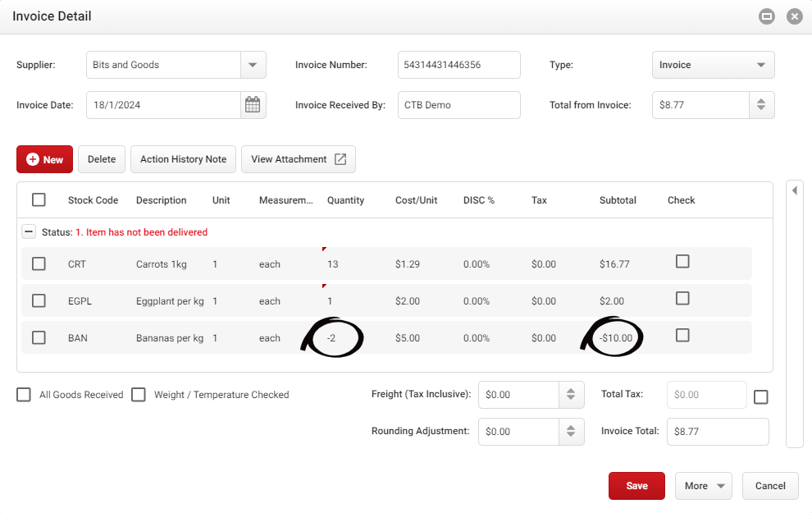The height and width of the screenshot is (513, 812).
Task: Click the Invoice Number input field
Action: 458,64
